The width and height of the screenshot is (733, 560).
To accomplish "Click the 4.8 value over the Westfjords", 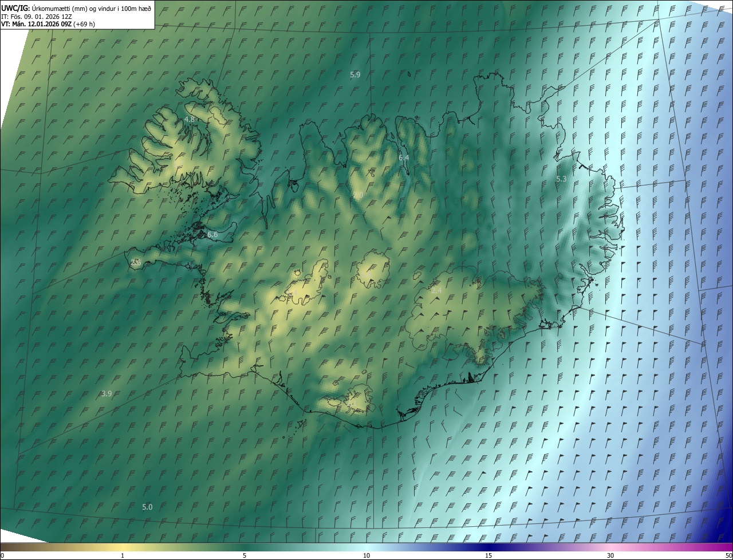I will pos(190,119).
